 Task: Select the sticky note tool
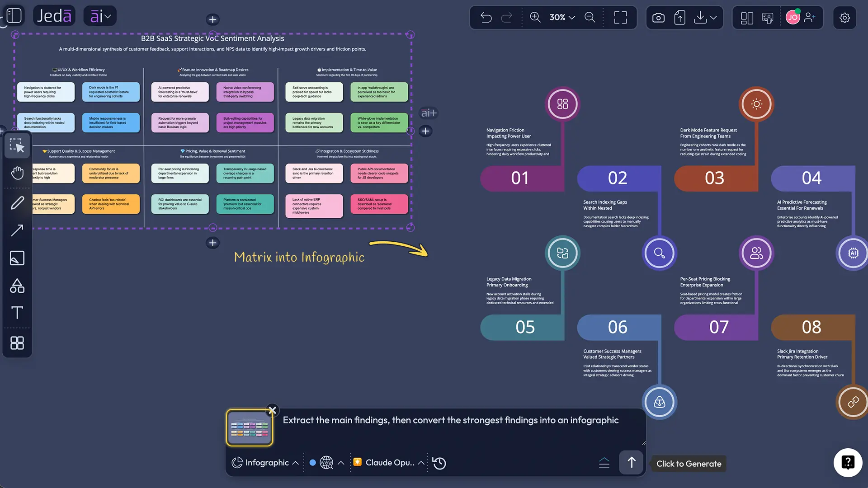click(17, 258)
